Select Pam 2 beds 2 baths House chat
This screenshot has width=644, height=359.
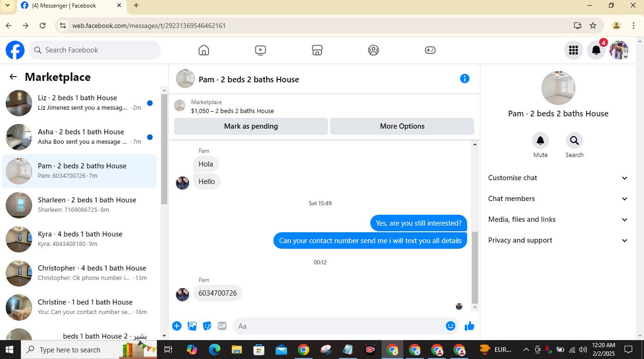coord(79,171)
